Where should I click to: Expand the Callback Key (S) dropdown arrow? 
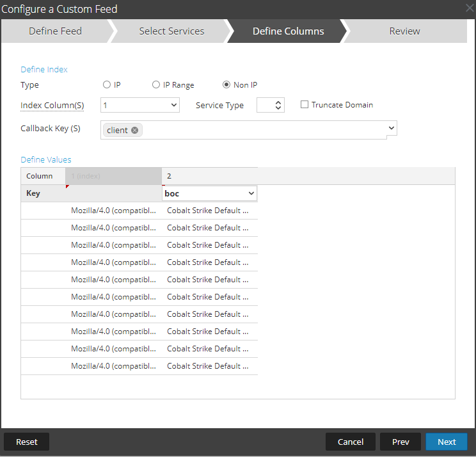pos(391,129)
